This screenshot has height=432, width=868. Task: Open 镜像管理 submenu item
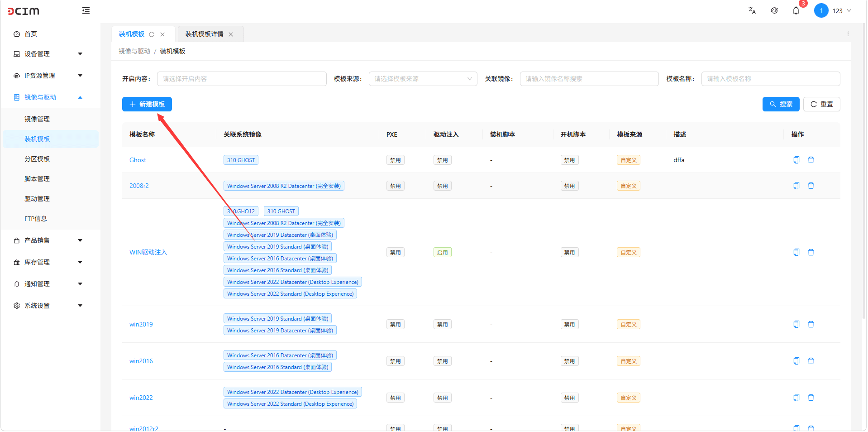50,119
